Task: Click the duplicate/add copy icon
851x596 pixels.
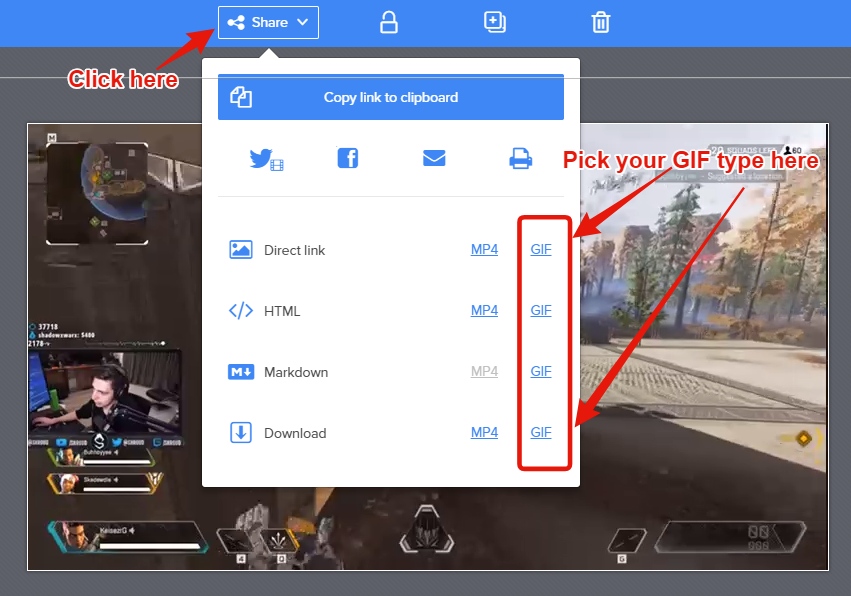Action: click(494, 23)
